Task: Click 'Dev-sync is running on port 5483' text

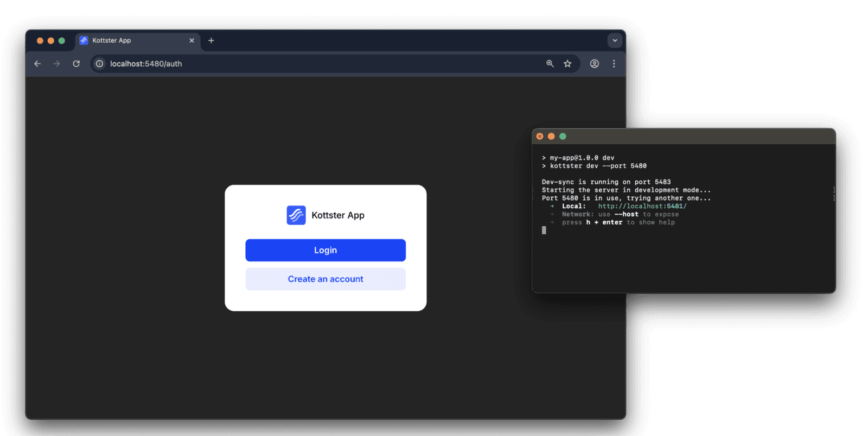Action: coord(606,182)
